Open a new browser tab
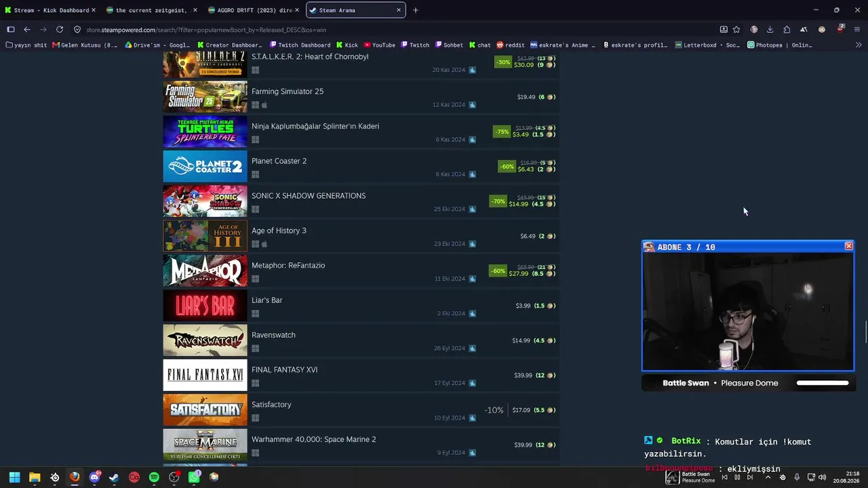 click(416, 10)
